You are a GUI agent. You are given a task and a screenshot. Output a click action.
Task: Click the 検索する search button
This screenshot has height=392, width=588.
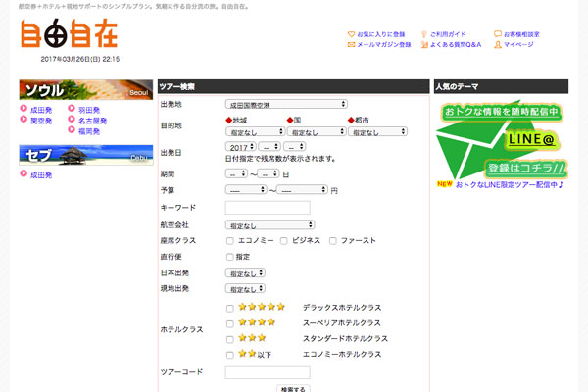point(293,389)
